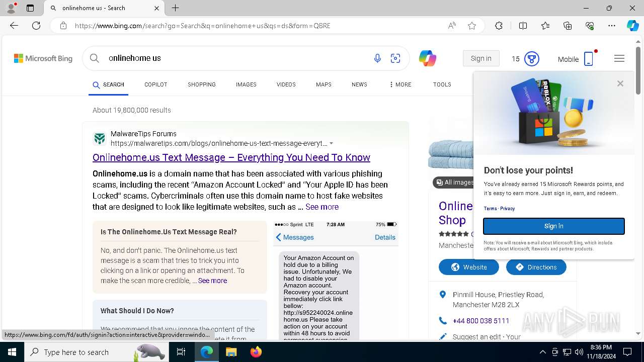This screenshot has height=362, width=644.
Task: Show hidden system tray icons
Action: [x=542, y=352]
